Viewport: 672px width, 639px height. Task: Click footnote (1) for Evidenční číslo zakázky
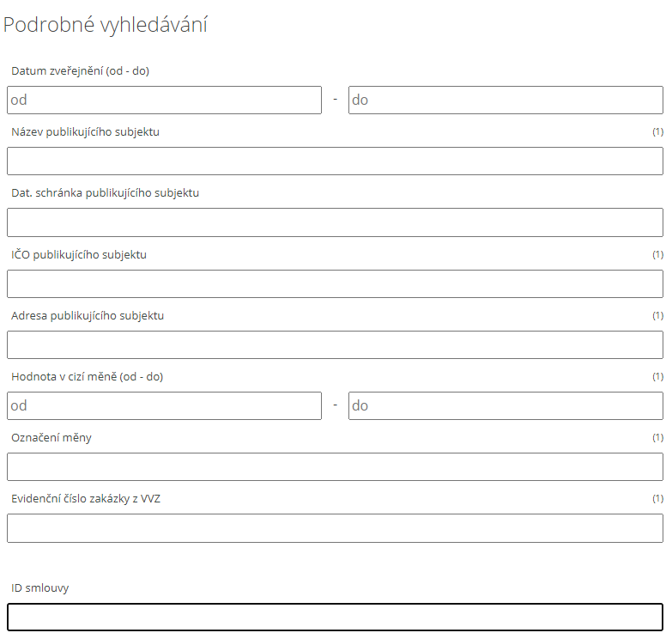tap(657, 499)
